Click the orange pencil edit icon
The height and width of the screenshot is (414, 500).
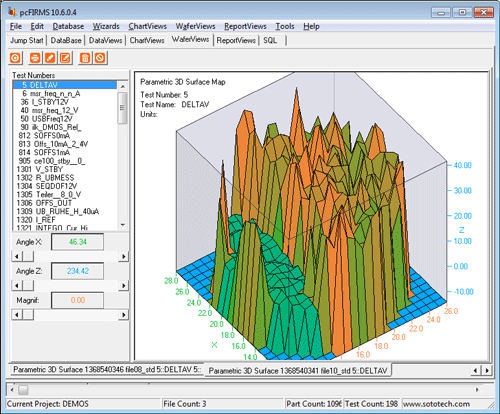50,58
